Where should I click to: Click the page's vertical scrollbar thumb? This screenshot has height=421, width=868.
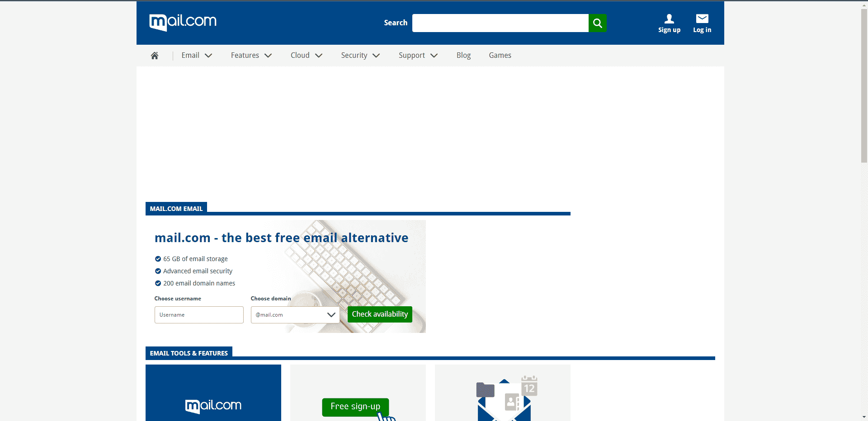click(864, 85)
